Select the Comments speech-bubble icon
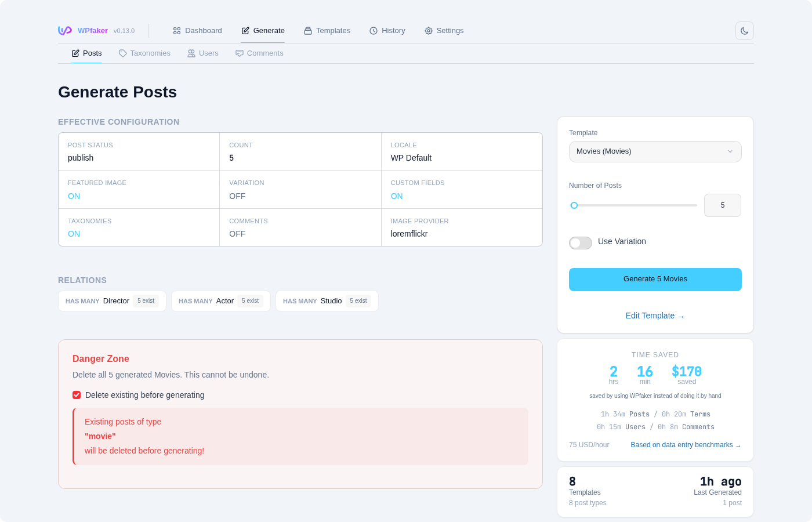 tap(239, 53)
